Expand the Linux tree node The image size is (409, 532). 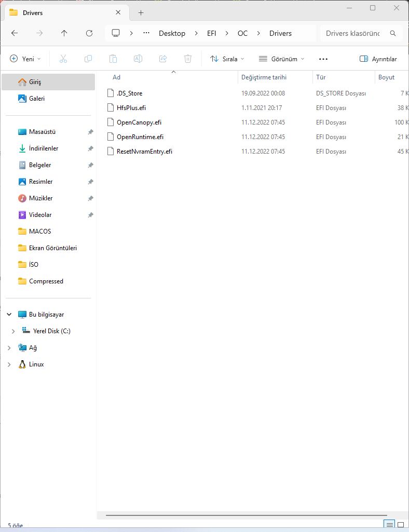pyautogui.click(x=9, y=364)
